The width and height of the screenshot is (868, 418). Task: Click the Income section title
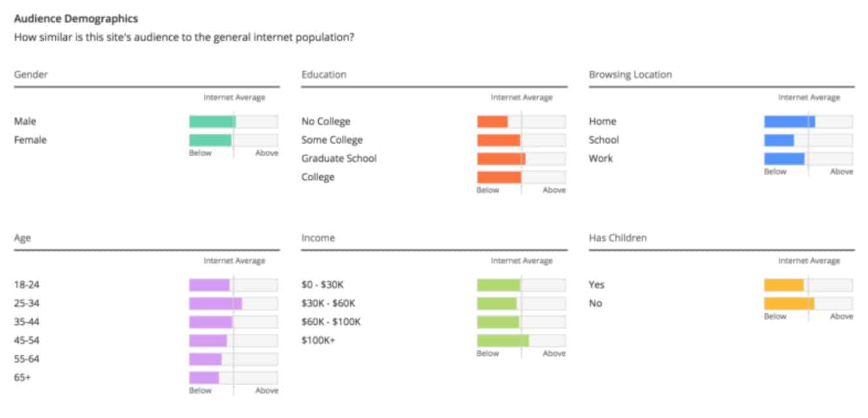[x=318, y=238]
